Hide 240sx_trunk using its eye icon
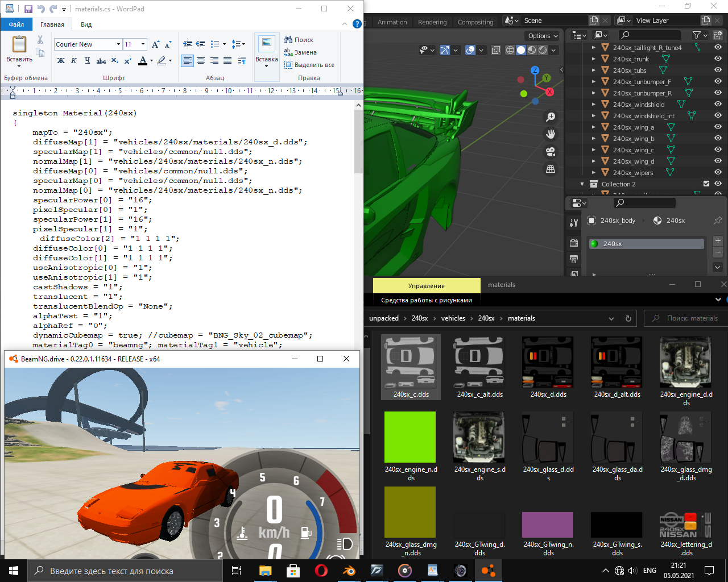 coord(718,59)
